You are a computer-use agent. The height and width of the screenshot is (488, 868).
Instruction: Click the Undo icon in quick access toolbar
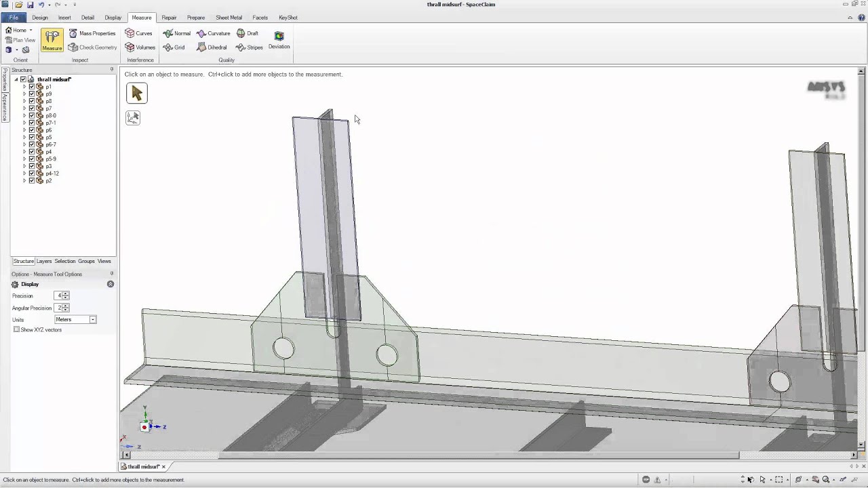(x=41, y=5)
